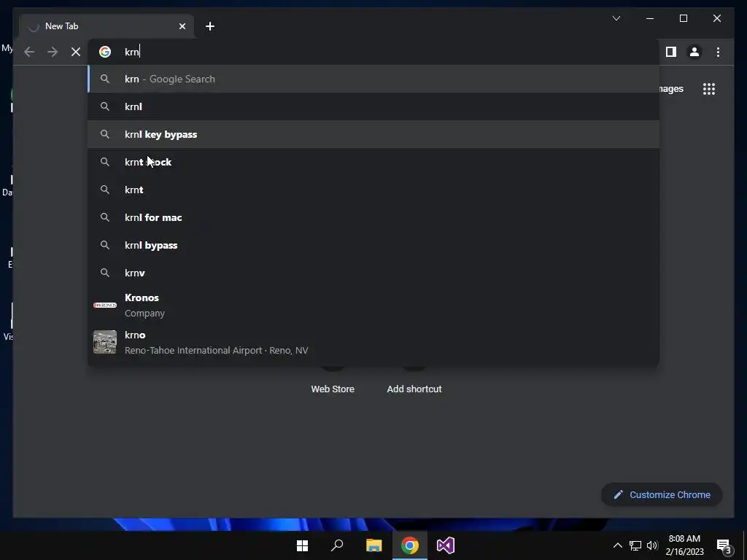
Task: Minimize the Chrome window
Action: 650,18
